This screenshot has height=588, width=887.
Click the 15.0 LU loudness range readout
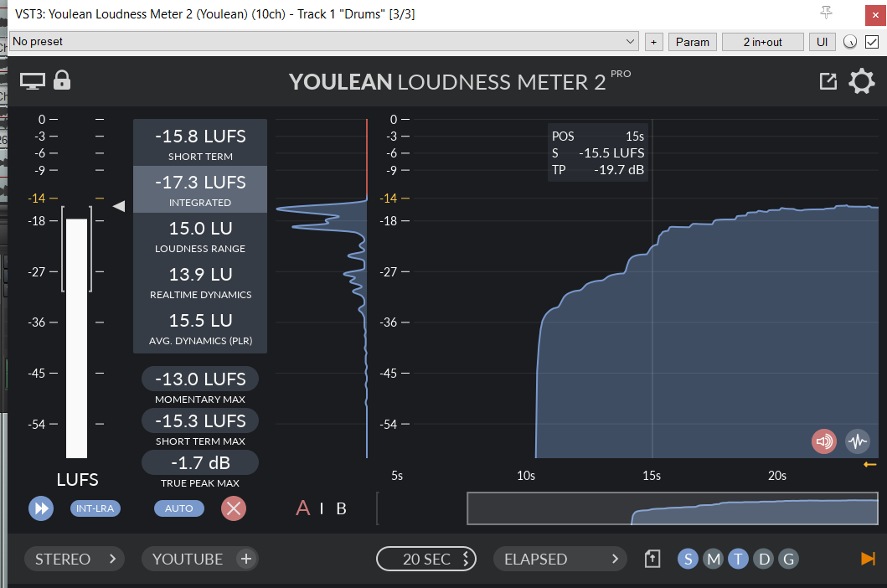coord(200,235)
